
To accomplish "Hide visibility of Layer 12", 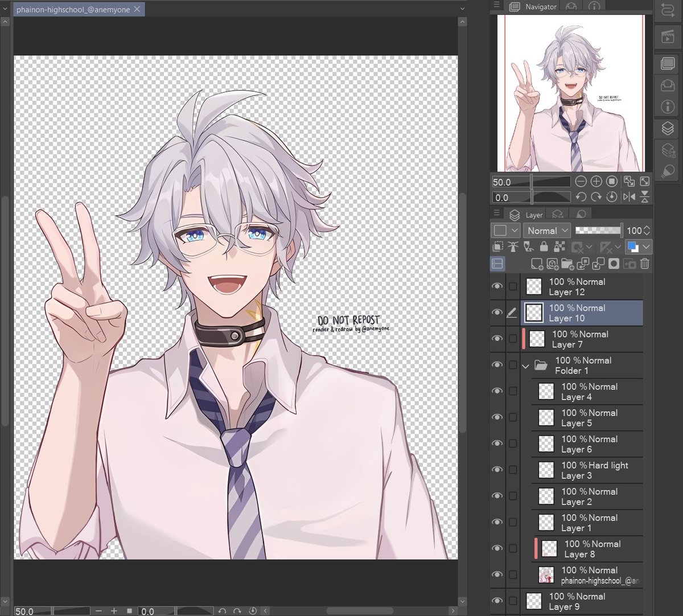I will 497,286.
